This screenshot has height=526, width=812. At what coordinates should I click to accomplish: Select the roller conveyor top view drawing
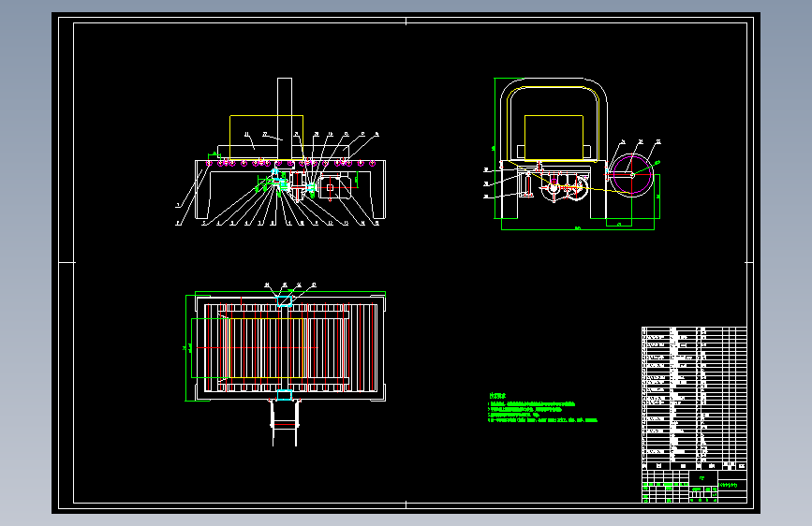click(290, 347)
